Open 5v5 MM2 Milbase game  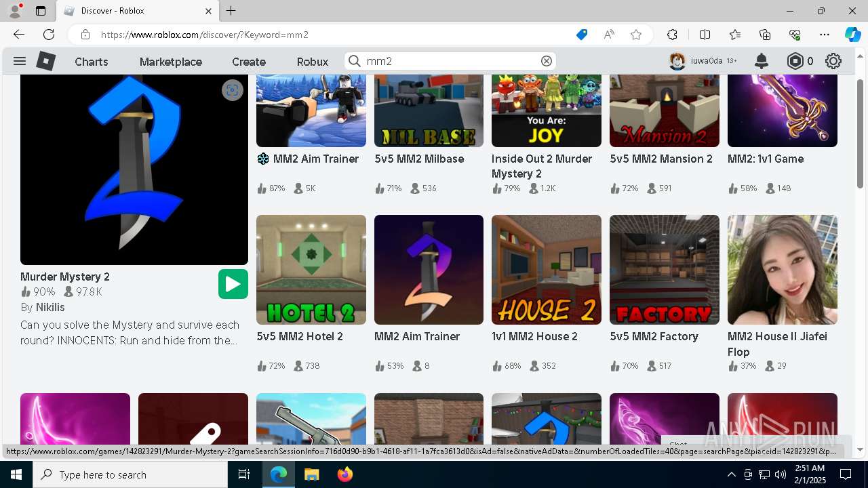[x=429, y=110]
